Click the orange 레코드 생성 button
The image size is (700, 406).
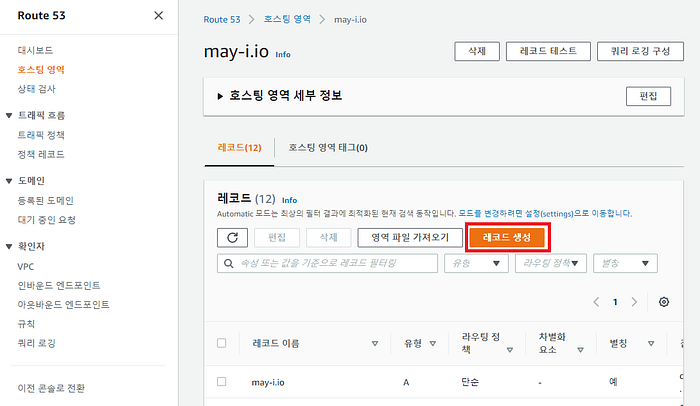pos(507,238)
